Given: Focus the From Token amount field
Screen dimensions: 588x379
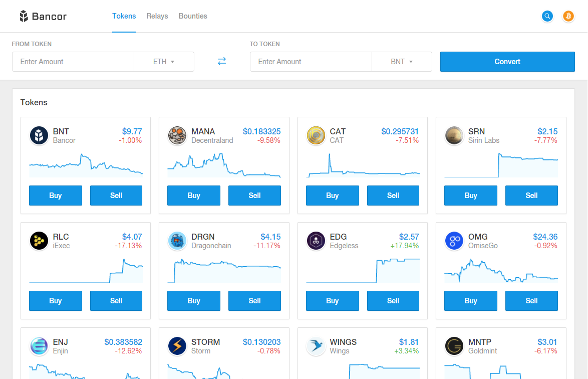Looking at the screenshot, I should (x=73, y=62).
